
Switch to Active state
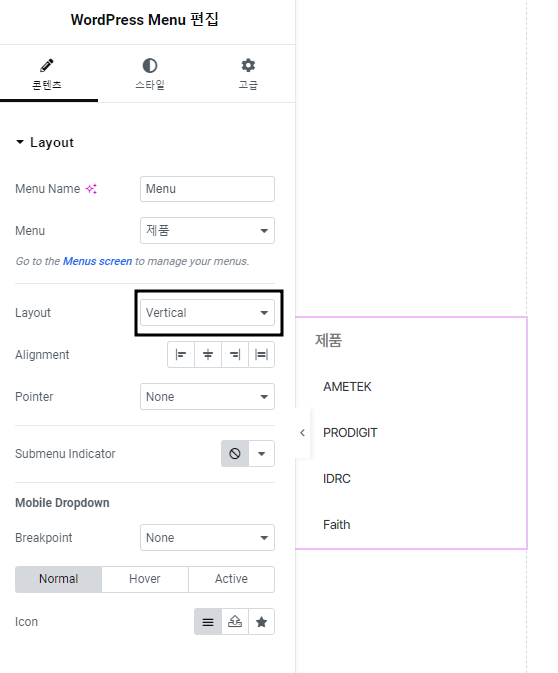pyautogui.click(x=231, y=579)
